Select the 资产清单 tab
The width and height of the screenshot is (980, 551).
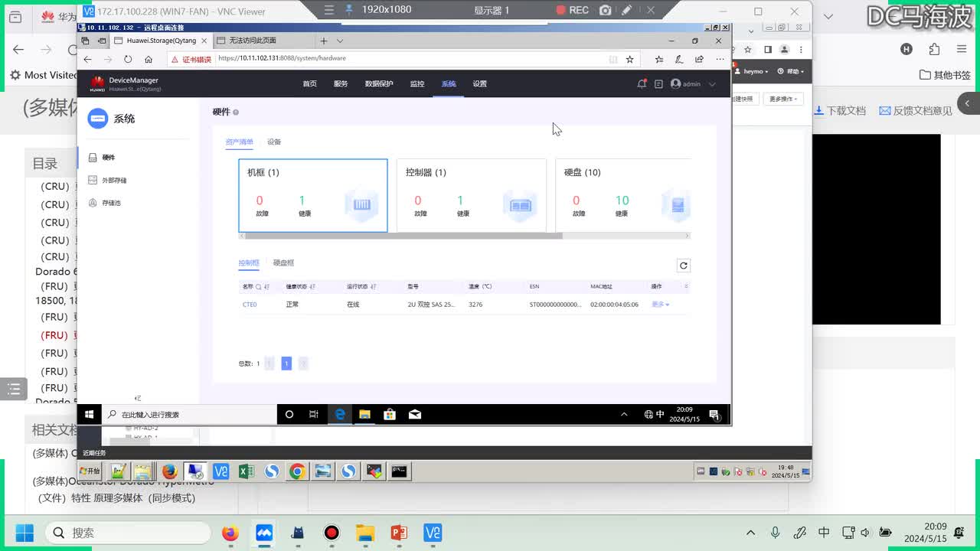click(x=240, y=142)
